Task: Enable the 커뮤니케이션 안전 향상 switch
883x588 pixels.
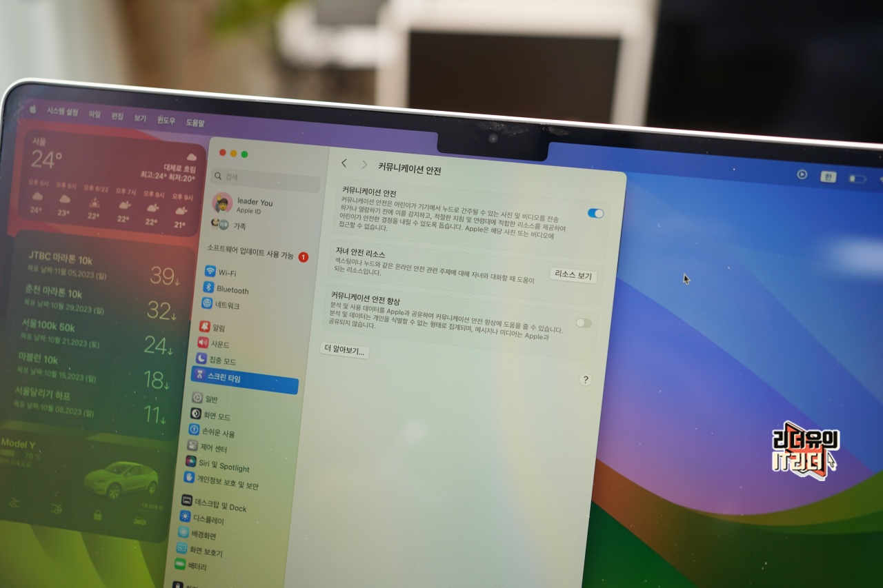Action: click(x=584, y=323)
